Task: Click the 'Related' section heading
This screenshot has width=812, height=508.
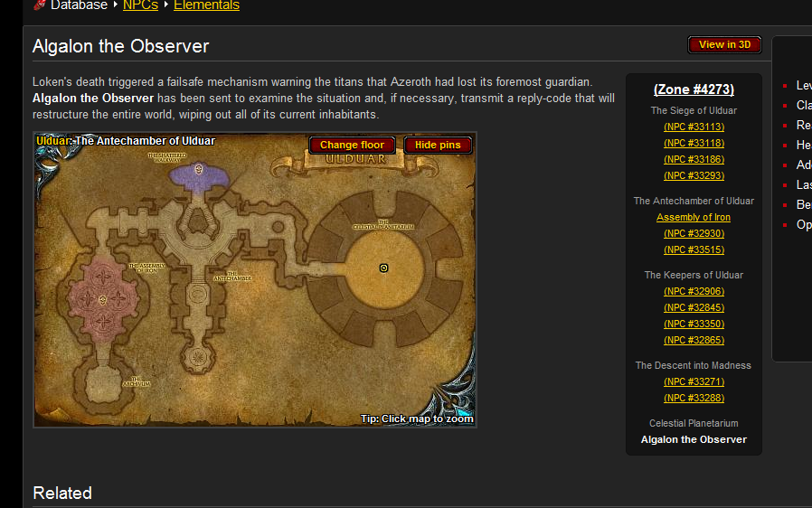Action: point(62,493)
